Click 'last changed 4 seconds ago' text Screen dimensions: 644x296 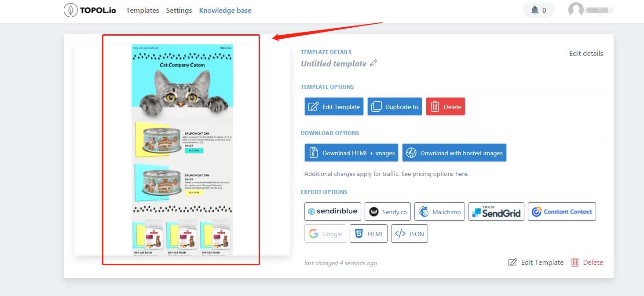tap(340, 263)
